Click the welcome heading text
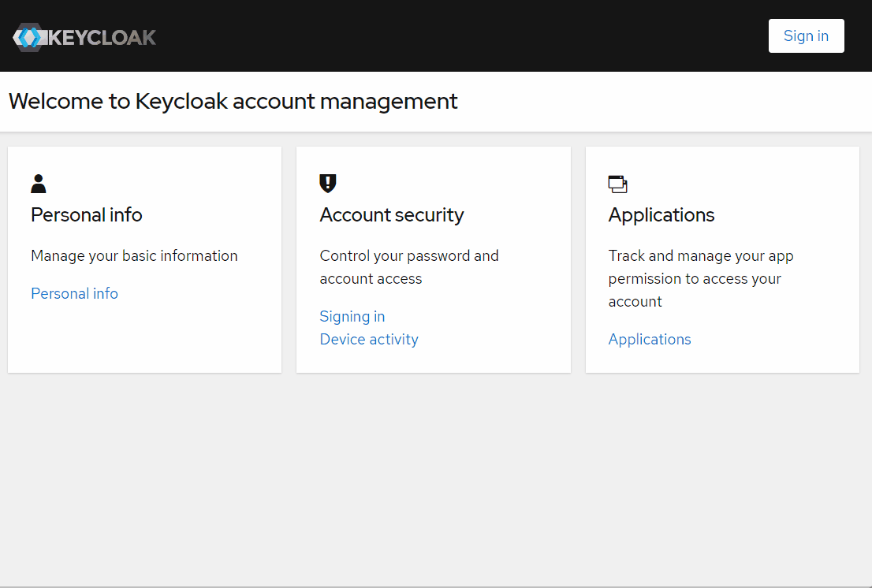The width and height of the screenshot is (872, 588). 233,101
